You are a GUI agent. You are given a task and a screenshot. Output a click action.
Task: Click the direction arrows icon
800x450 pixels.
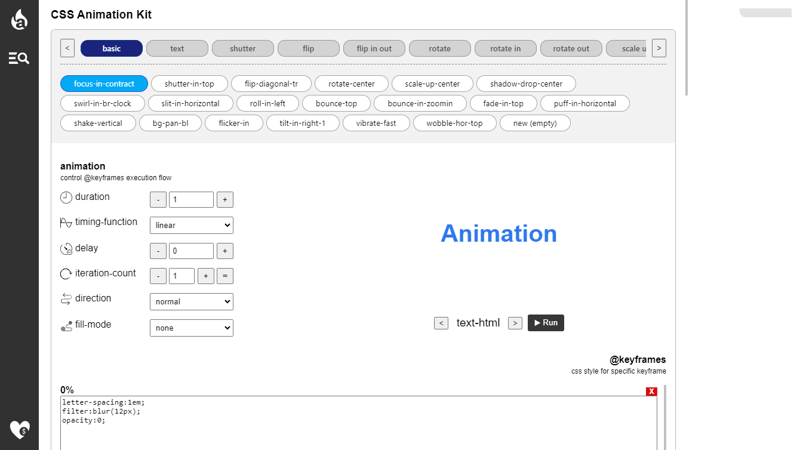click(66, 299)
